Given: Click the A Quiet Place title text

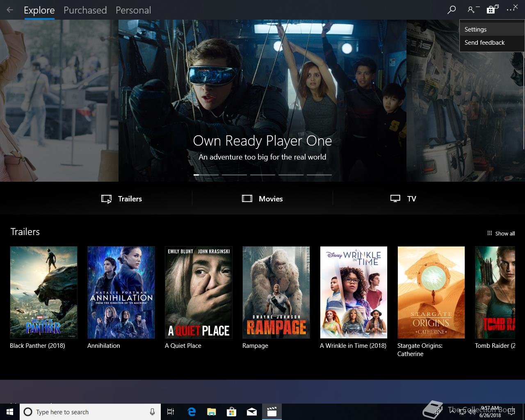Looking at the screenshot, I should click(183, 346).
